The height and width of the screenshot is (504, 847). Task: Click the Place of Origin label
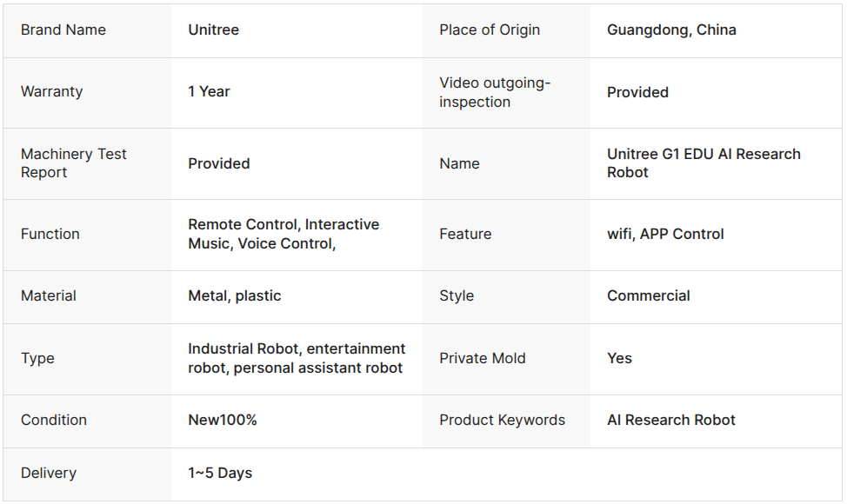(490, 30)
